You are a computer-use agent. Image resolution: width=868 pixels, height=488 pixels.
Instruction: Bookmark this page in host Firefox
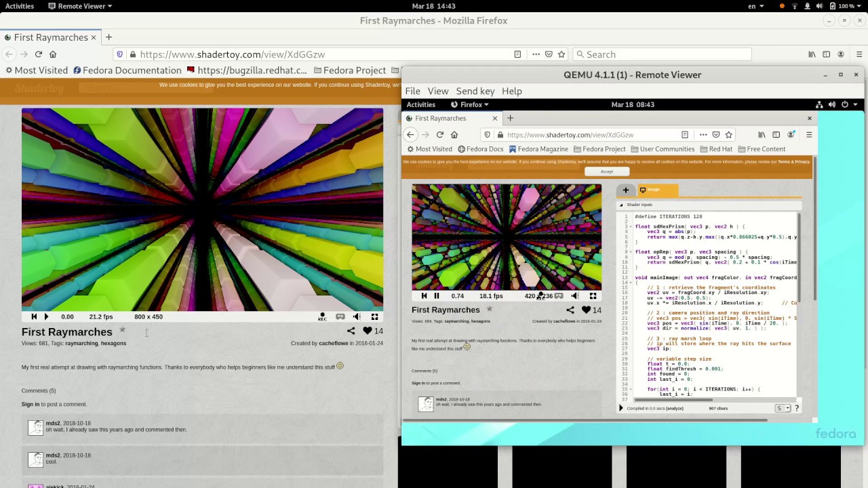(x=561, y=54)
